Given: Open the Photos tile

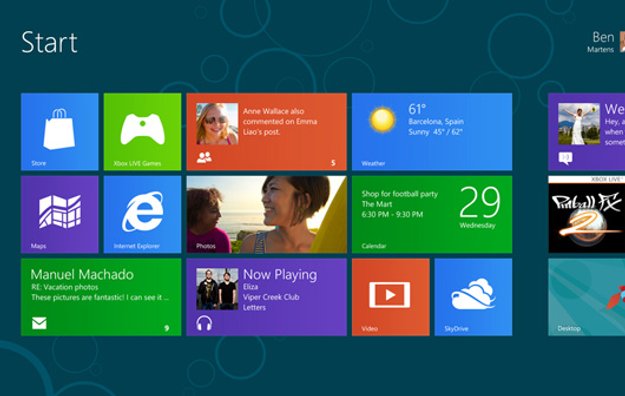Looking at the screenshot, I should tap(266, 214).
